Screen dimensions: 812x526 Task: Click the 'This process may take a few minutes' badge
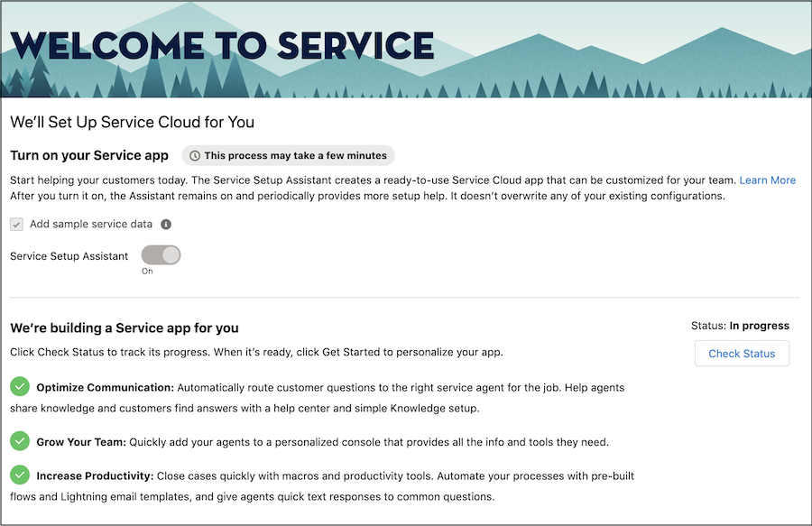tap(288, 155)
